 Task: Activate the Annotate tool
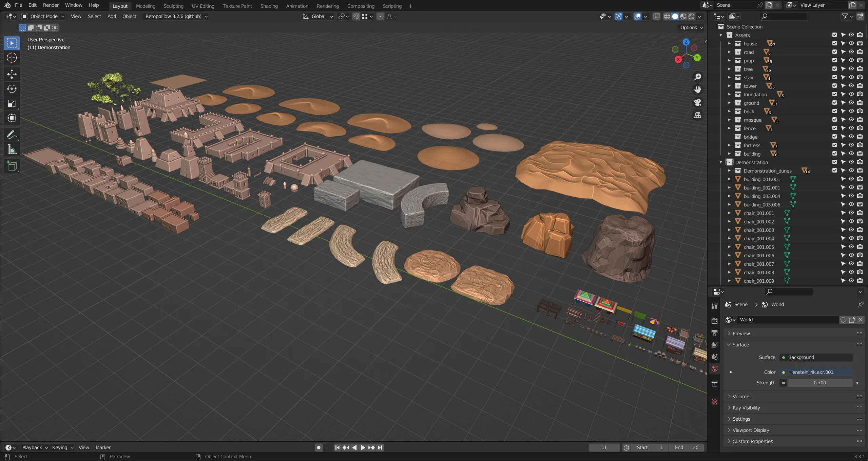(12, 135)
